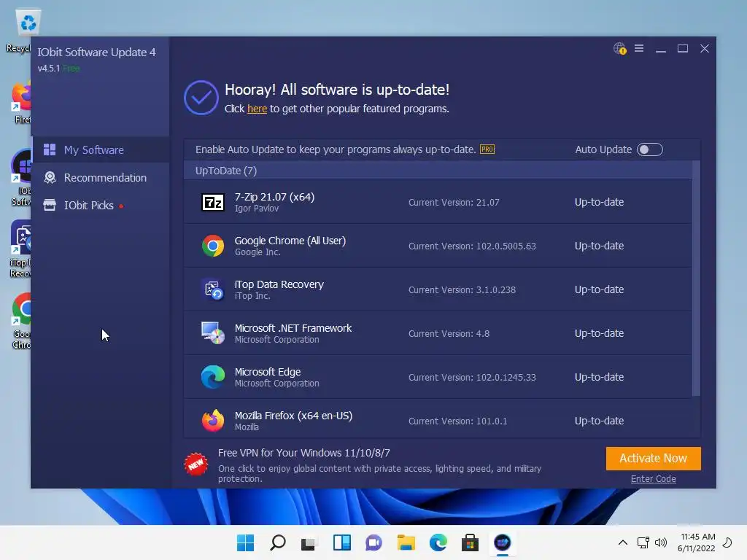This screenshot has width=747, height=560.
Task: Open the hamburger options menu
Action: pyautogui.click(x=639, y=49)
